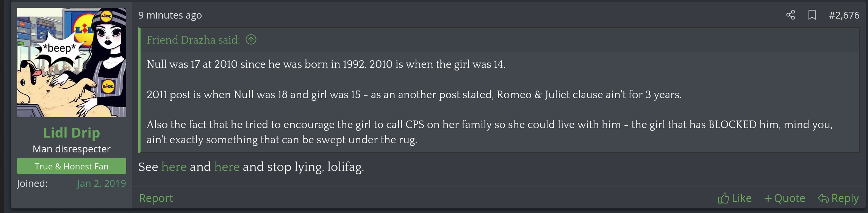This screenshot has height=213, width=868.
Task: Click post number #2,676
Action: click(844, 15)
